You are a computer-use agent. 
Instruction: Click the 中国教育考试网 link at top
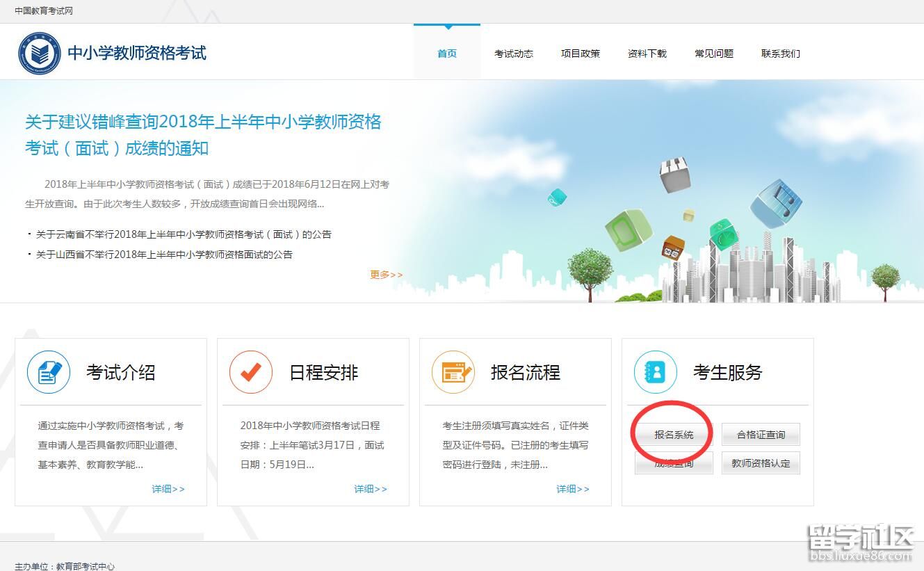(x=44, y=11)
